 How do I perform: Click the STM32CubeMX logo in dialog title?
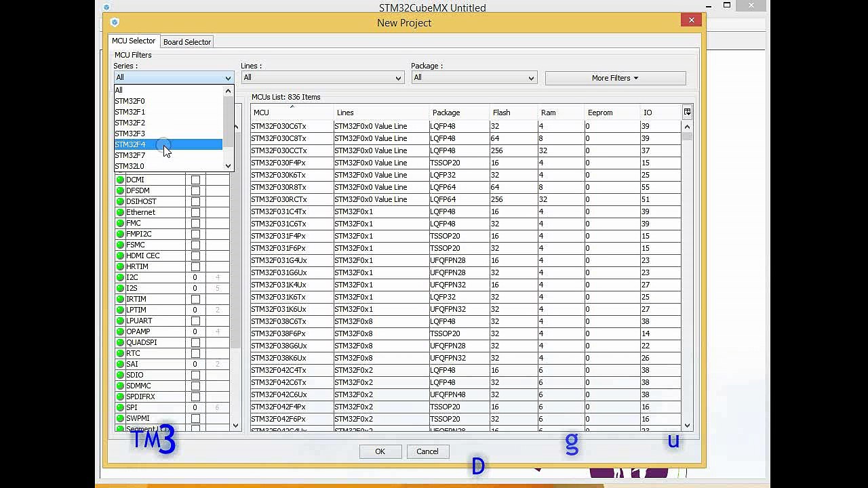[114, 22]
